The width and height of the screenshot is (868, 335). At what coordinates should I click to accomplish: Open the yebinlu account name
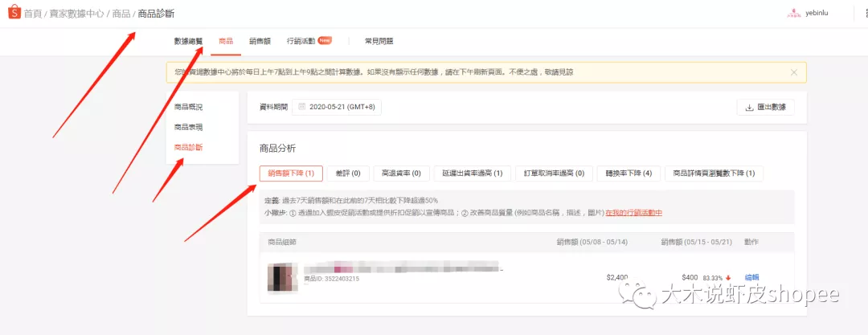tap(817, 14)
